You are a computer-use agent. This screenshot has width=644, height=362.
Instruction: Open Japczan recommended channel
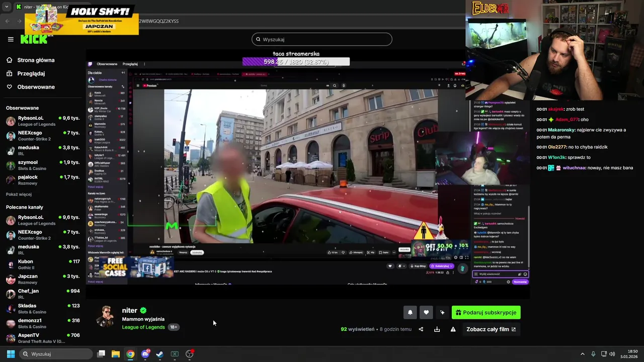43,279
